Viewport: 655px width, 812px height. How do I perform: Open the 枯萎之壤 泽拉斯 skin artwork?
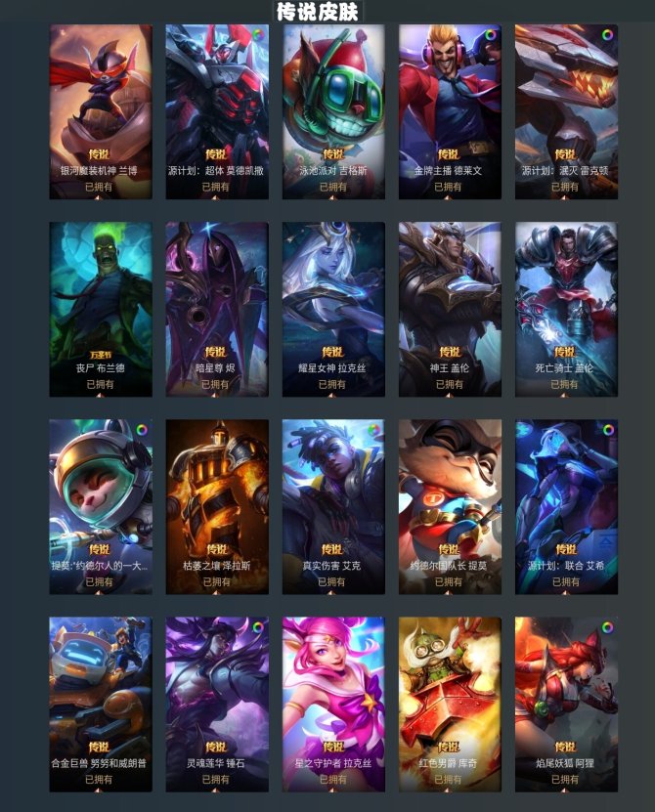(217, 506)
